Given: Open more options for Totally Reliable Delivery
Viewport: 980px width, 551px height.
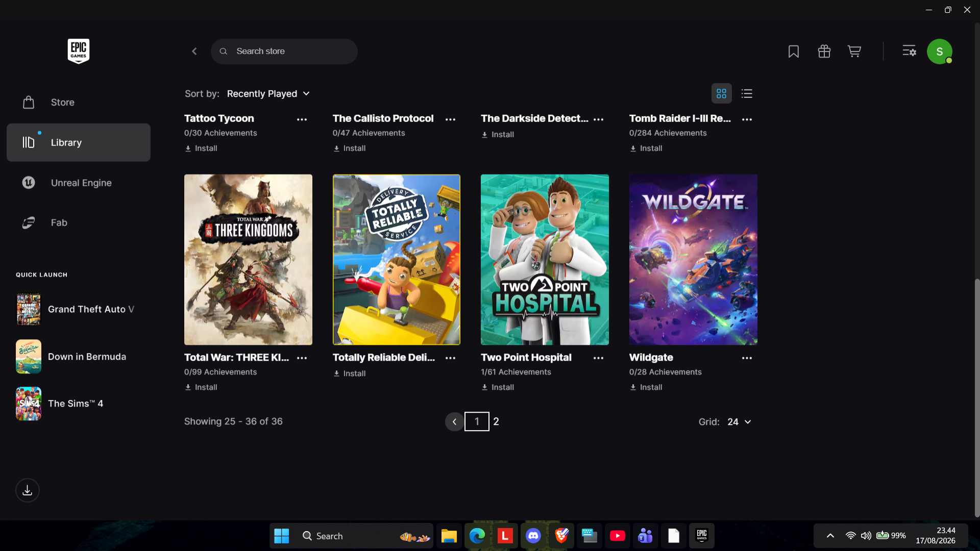Looking at the screenshot, I should 450,358.
